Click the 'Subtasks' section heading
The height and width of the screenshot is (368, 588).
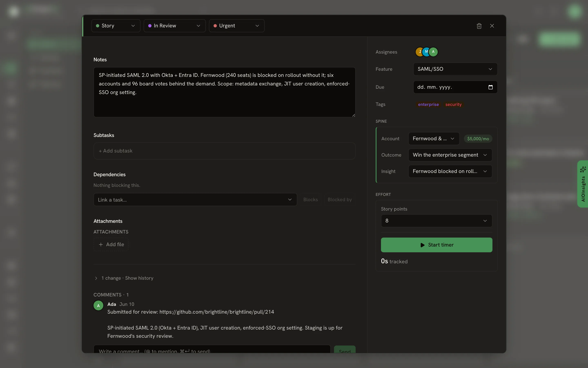click(104, 135)
